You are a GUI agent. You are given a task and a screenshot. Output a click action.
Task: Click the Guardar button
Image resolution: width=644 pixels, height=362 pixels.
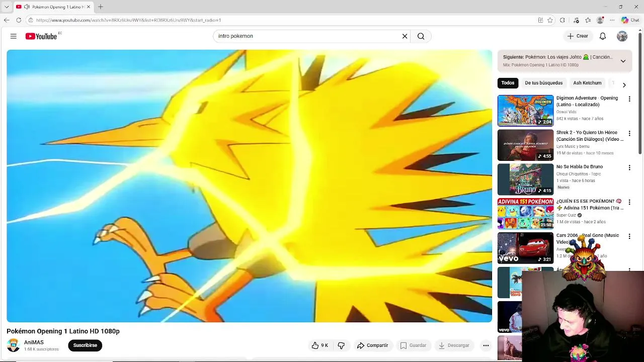(x=413, y=345)
